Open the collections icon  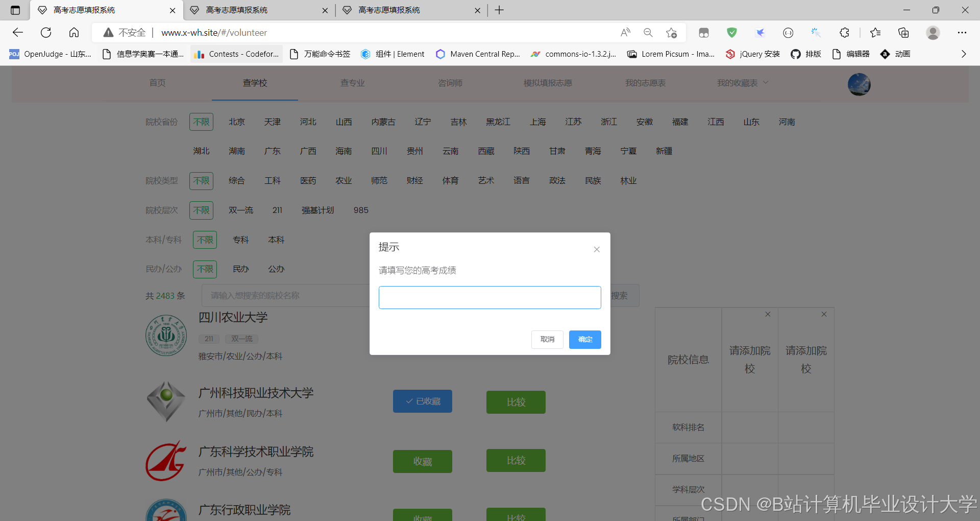(903, 33)
